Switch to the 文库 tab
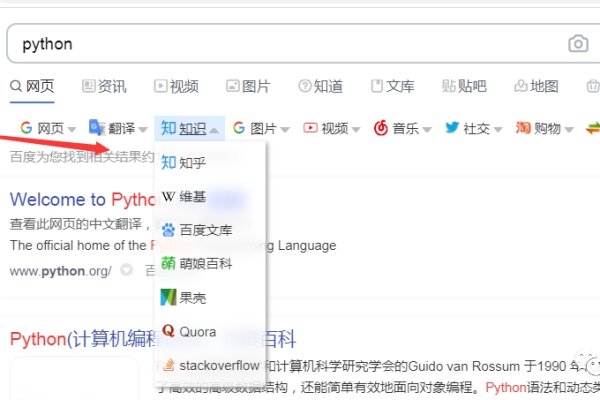Image resolution: width=600 pixels, height=400 pixels. click(x=393, y=86)
